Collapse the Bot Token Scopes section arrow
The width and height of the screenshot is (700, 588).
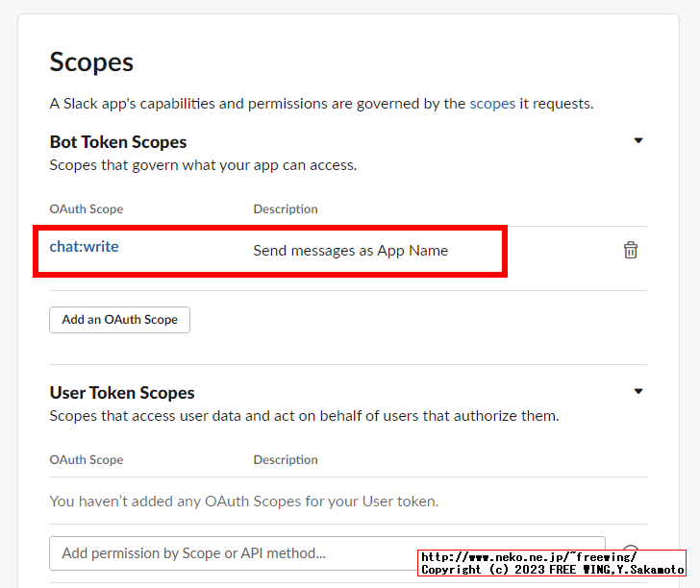tap(638, 141)
